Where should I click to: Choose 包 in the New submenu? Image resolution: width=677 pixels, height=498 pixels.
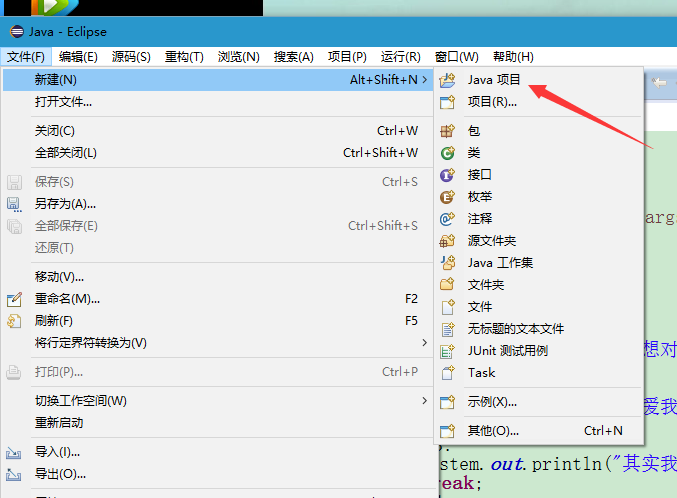[539, 130]
